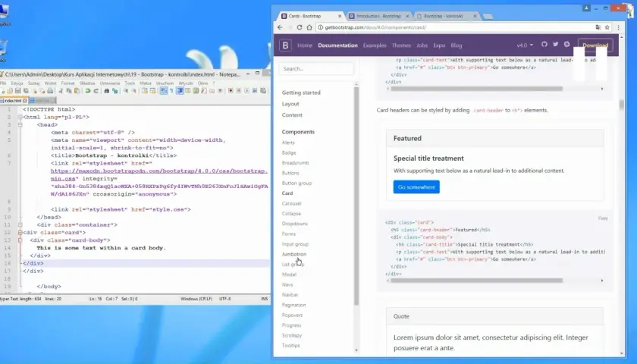The width and height of the screenshot is (637, 364).
Task: Switch to the Introduction · Bootstrap tab
Action: point(378,16)
